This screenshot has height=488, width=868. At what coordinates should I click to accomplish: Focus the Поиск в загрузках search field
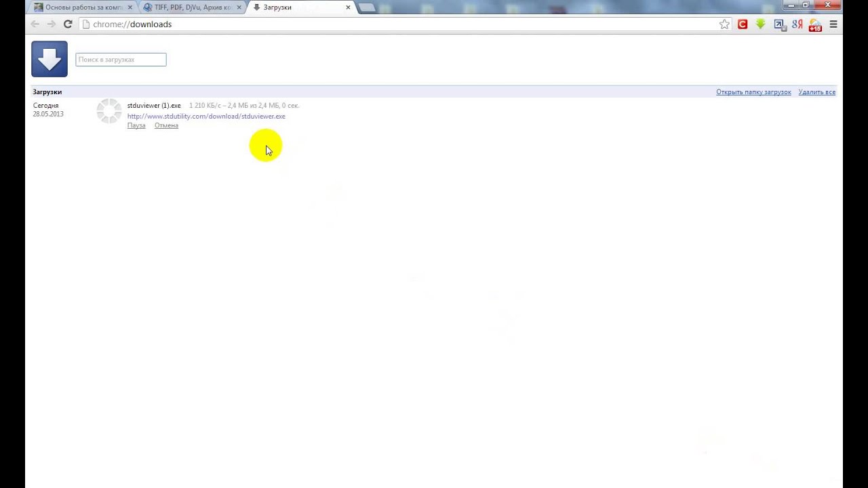point(121,60)
